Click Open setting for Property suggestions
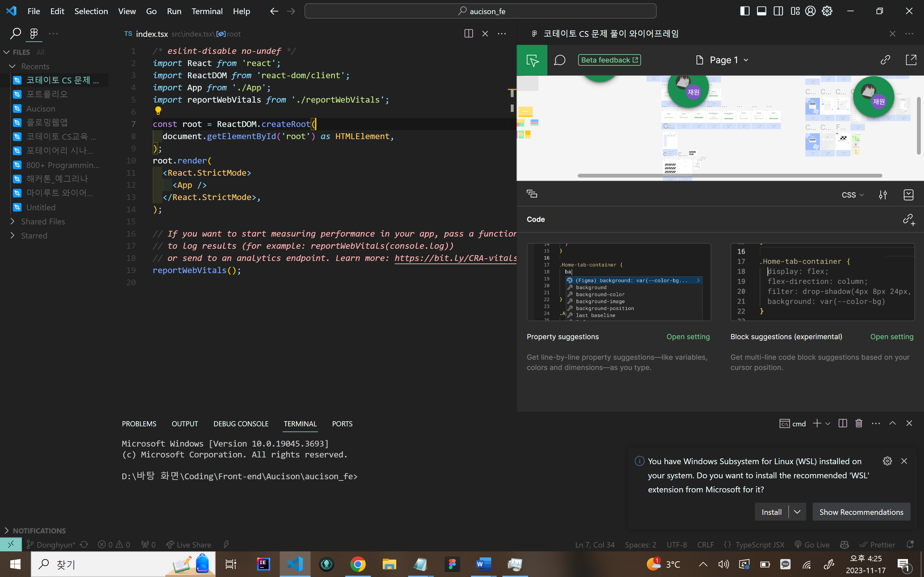 pyautogui.click(x=688, y=337)
